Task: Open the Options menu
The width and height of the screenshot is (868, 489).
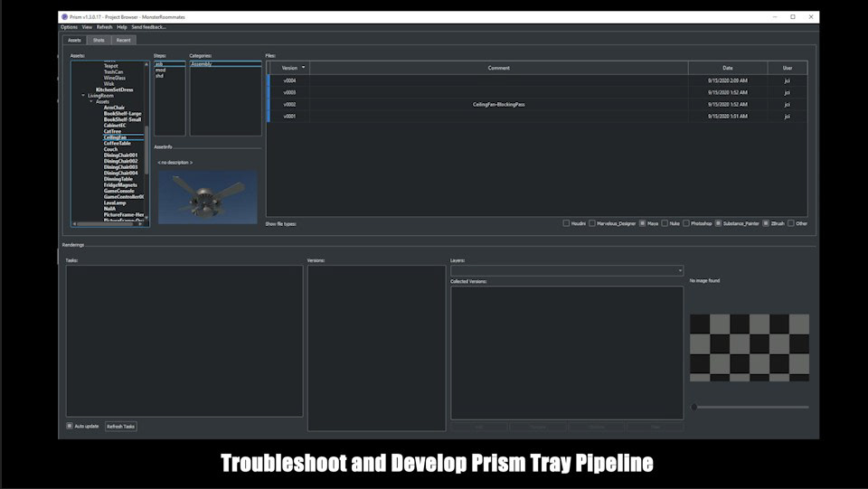Action: coord(70,27)
